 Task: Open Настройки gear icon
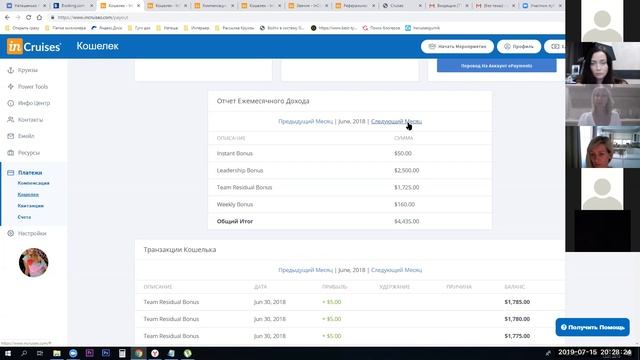click(11, 233)
